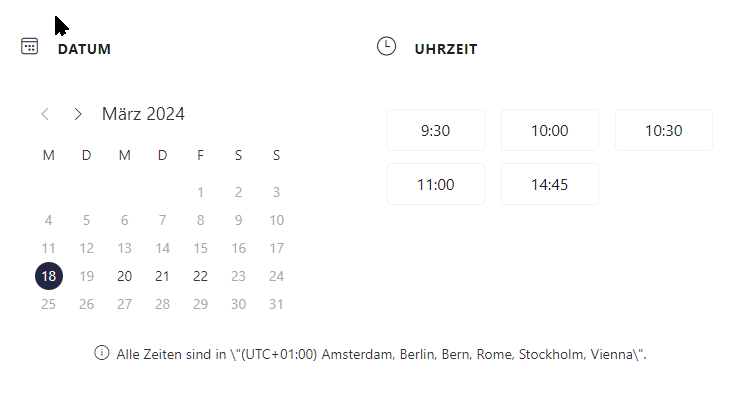Advance to next month with right chevron
This screenshot has width=750, height=406.
tap(78, 114)
